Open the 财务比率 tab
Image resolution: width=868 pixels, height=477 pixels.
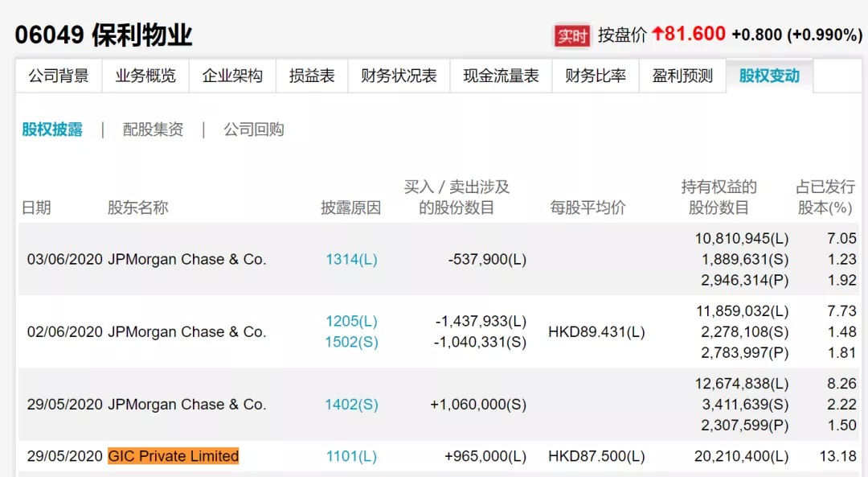tap(596, 76)
